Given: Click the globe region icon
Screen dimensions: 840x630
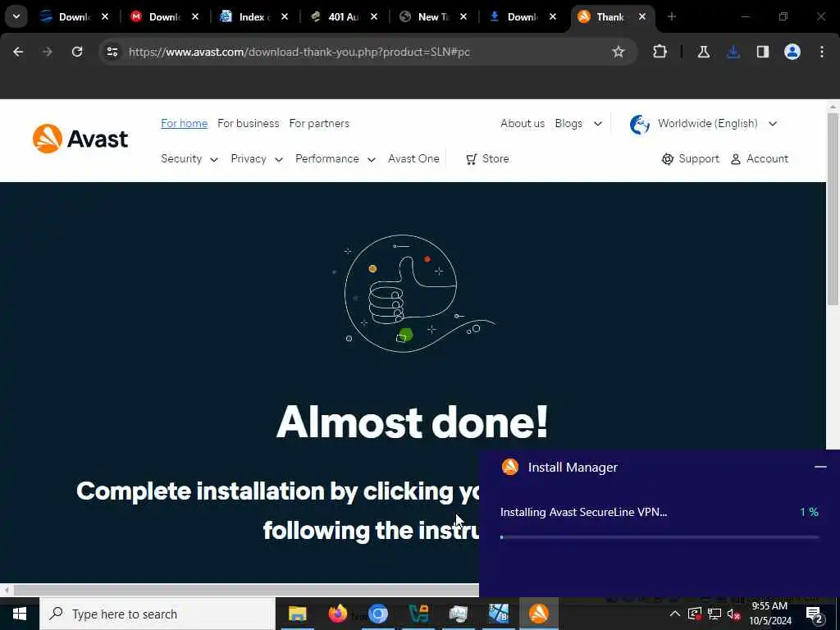Looking at the screenshot, I should tap(640, 125).
